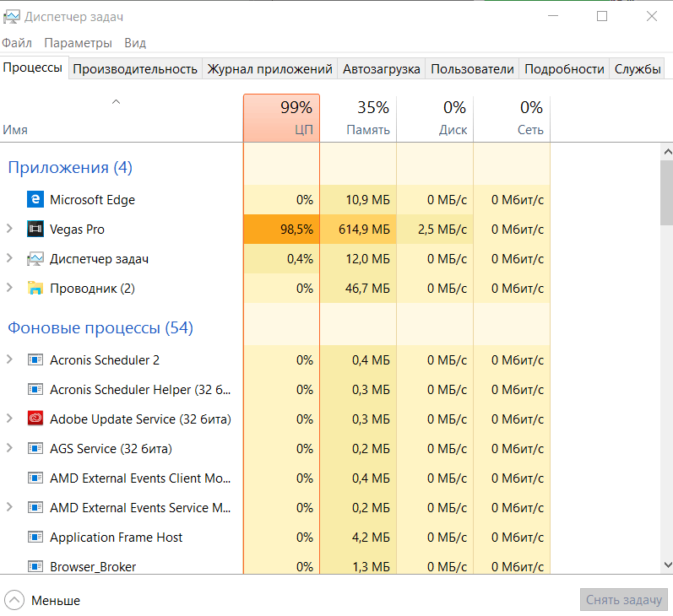Click the AMD External Events Service icon
The width and height of the screenshot is (673, 616).
coord(35,507)
